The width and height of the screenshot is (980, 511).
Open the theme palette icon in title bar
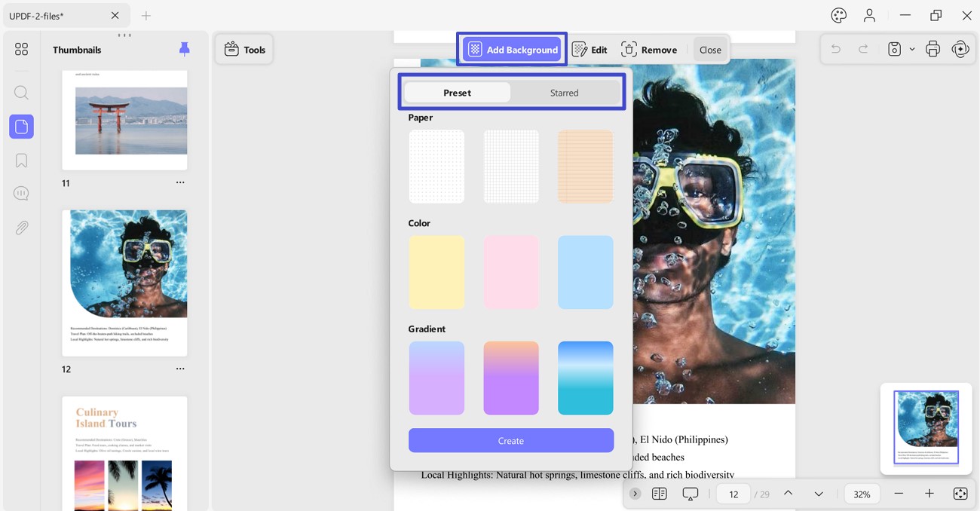pyautogui.click(x=839, y=15)
